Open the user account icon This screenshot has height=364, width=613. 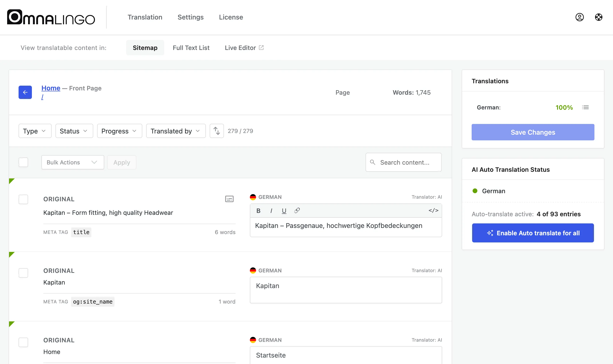pyautogui.click(x=579, y=17)
